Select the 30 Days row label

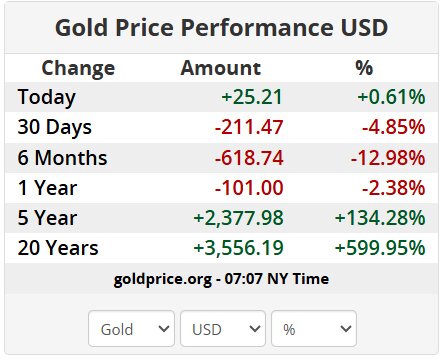tap(55, 128)
